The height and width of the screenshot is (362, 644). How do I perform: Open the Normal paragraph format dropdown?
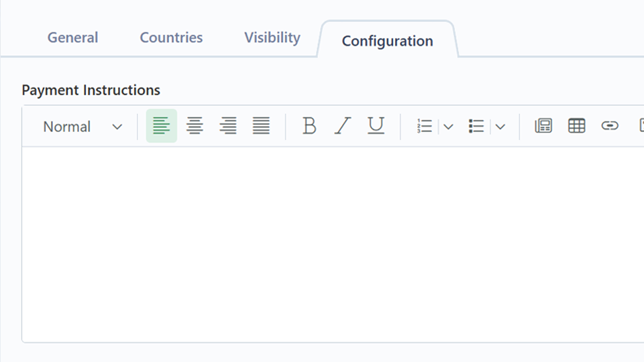[83, 127]
